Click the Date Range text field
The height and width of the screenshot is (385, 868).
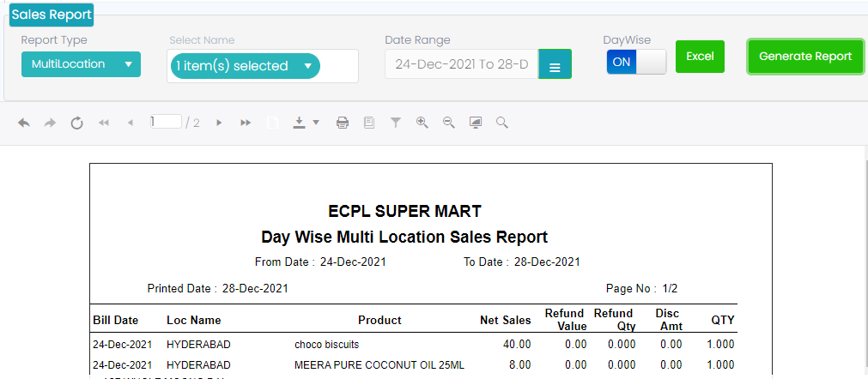(462, 64)
